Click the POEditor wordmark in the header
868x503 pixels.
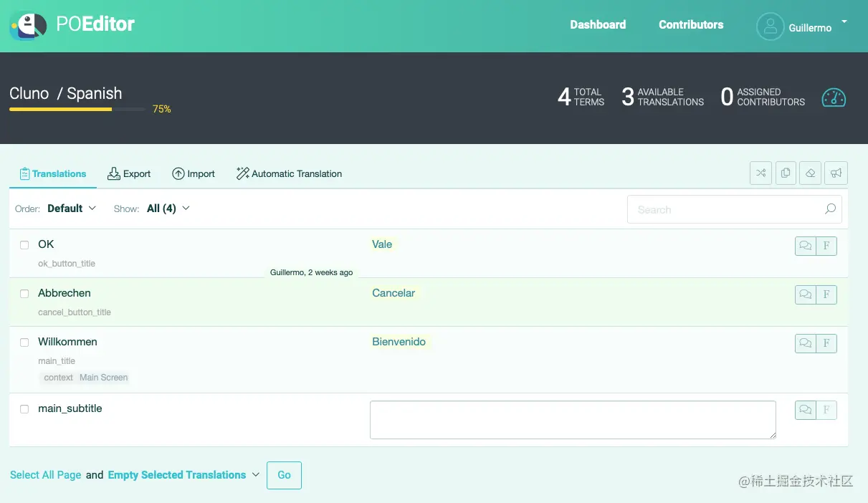95,24
